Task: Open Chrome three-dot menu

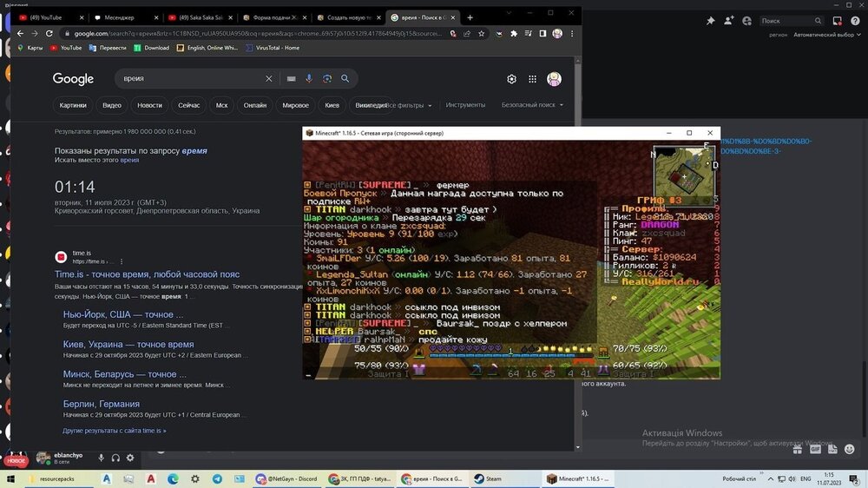Action: click(x=572, y=34)
